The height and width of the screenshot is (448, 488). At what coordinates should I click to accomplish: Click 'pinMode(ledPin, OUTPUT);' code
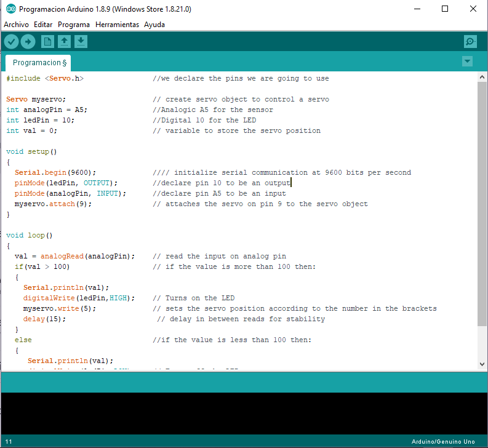pos(66,183)
